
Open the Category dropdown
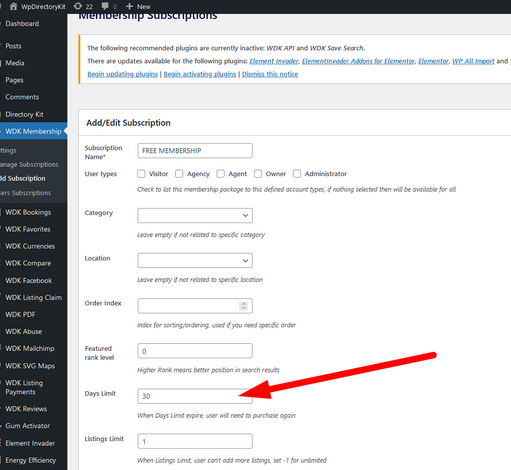195,215
